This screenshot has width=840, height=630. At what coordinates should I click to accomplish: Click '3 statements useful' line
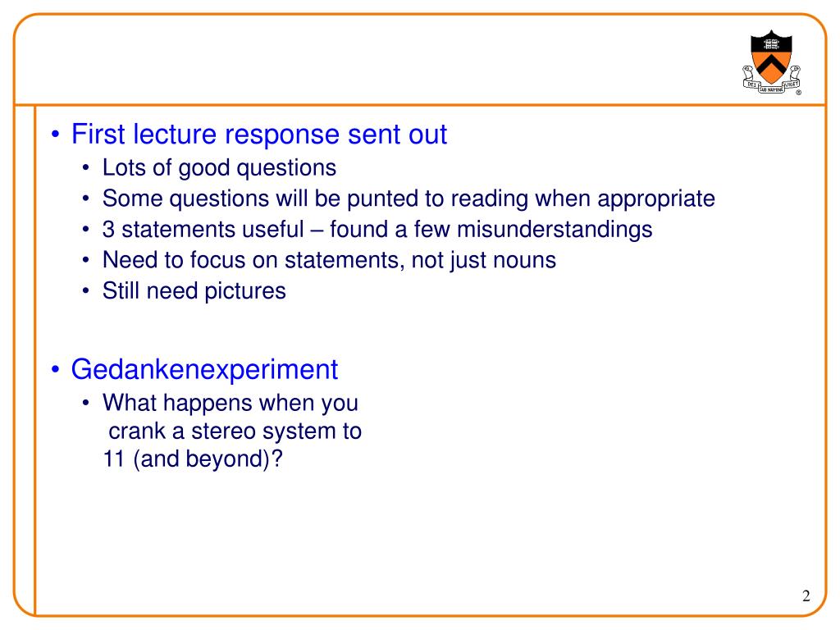(x=377, y=230)
